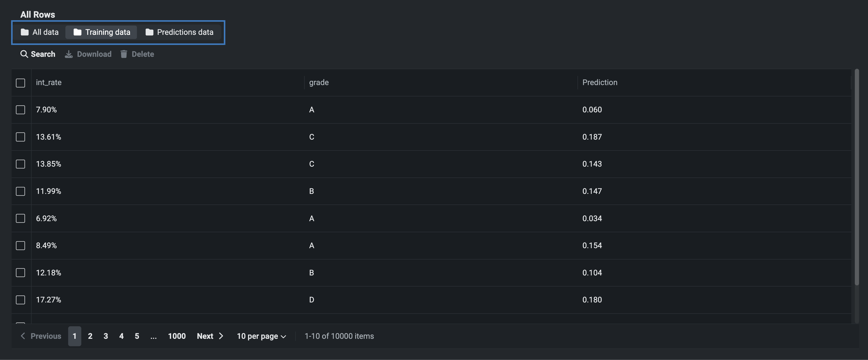The height and width of the screenshot is (360, 868).
Task: Click the Download arrow icon
Action: click(68, 54)
